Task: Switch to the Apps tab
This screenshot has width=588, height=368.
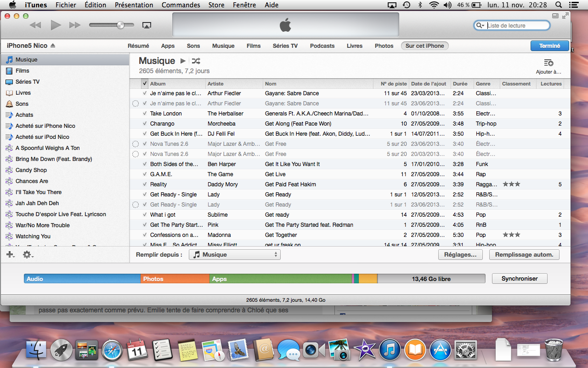Action: click(168, 46)
